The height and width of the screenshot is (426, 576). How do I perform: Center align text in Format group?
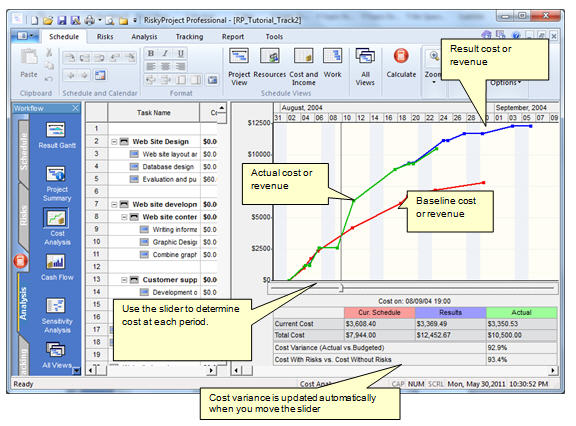[x=166, y=66]
